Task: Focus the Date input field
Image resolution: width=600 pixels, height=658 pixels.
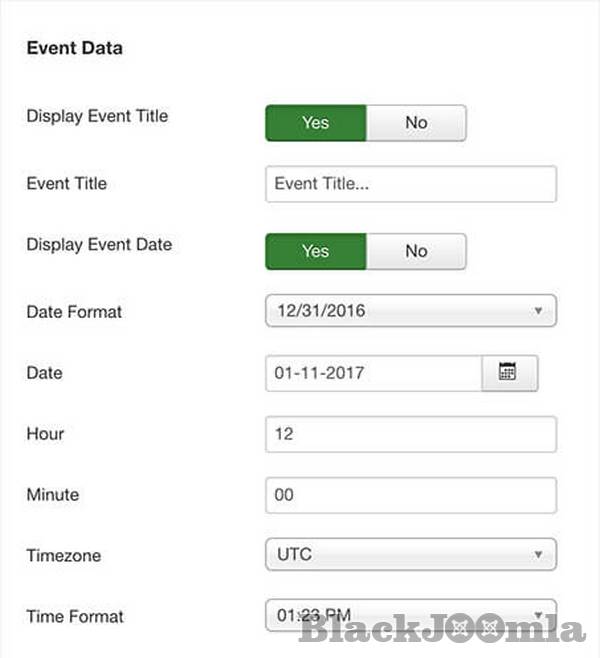Action: coord(373,373)
